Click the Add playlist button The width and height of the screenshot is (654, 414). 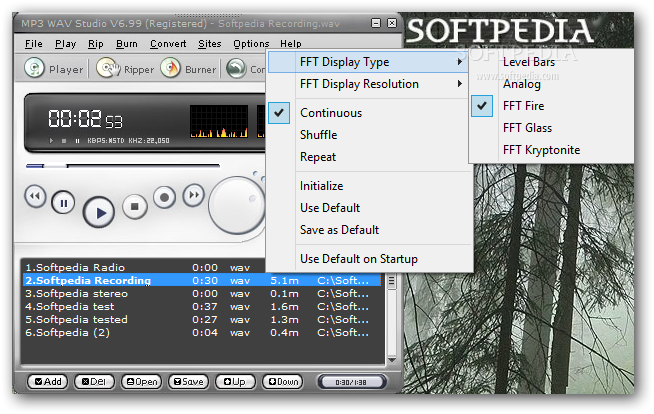(48, 381)
